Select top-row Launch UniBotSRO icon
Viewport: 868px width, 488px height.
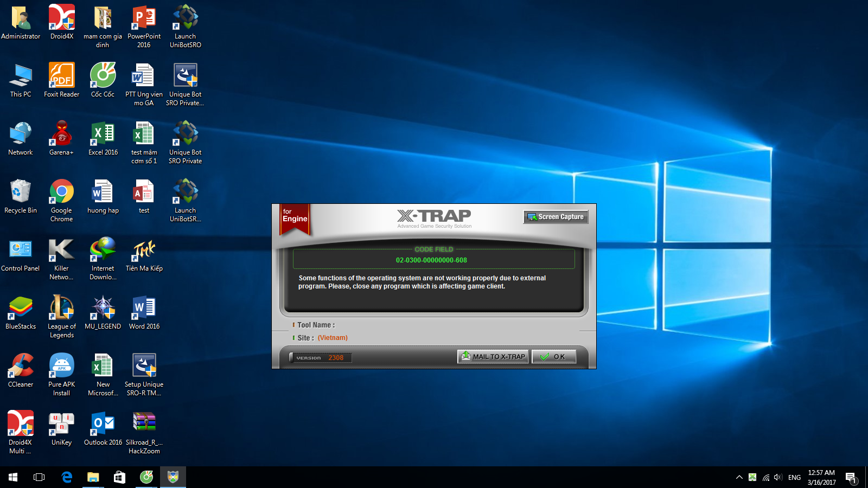(185, 27)
